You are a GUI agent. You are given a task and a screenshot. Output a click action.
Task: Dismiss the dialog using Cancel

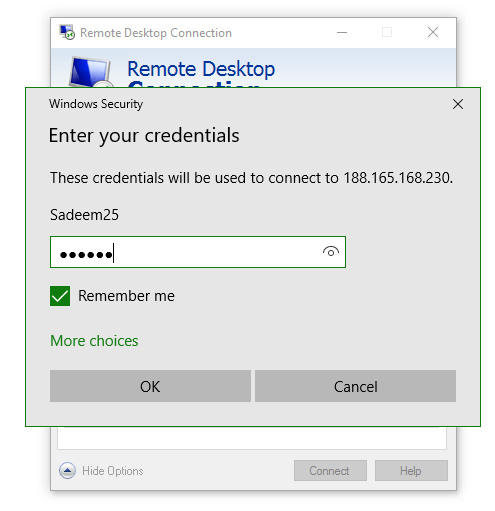(355, 386)
